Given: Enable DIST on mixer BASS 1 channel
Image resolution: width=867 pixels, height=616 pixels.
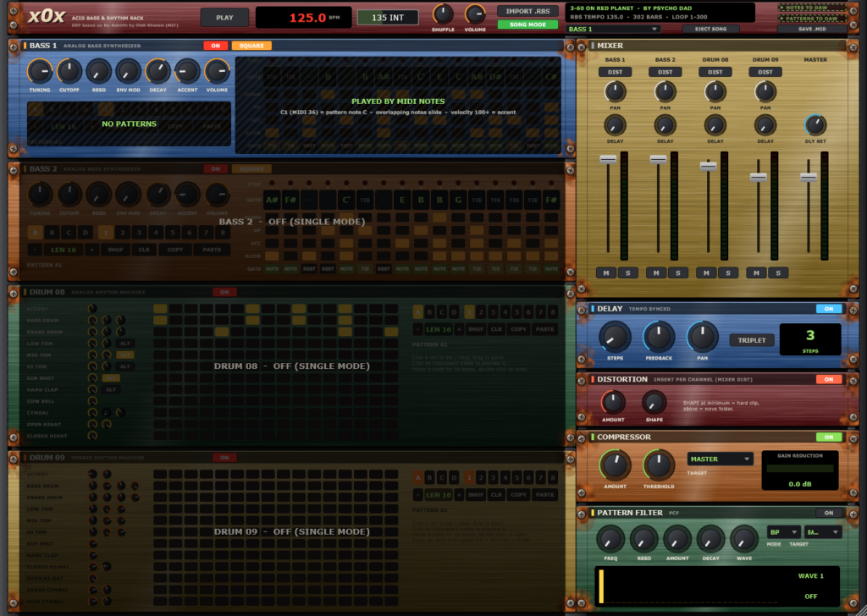Looking at the screenshot, I should click(615, 73).
